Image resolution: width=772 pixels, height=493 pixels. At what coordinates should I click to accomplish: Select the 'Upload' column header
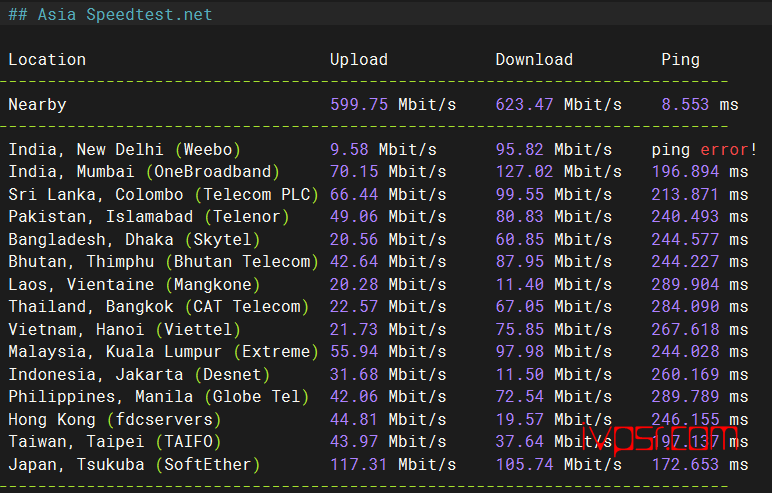pos(359,60)
